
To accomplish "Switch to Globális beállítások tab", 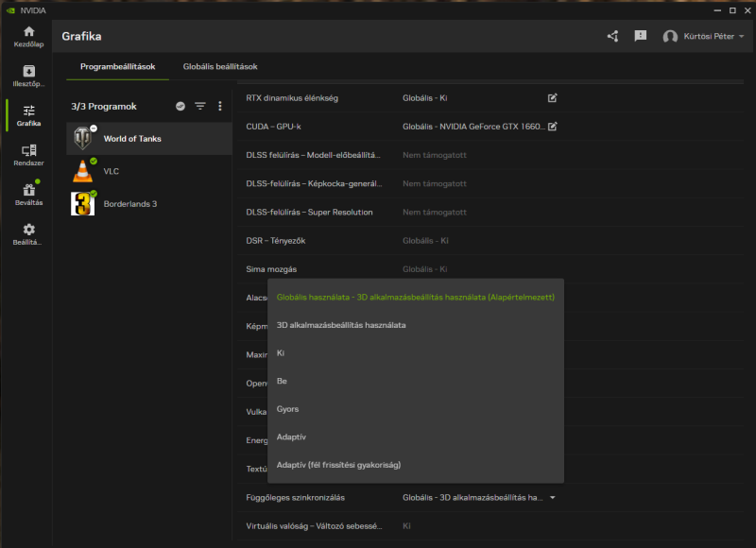I will (x=220, y=66).
